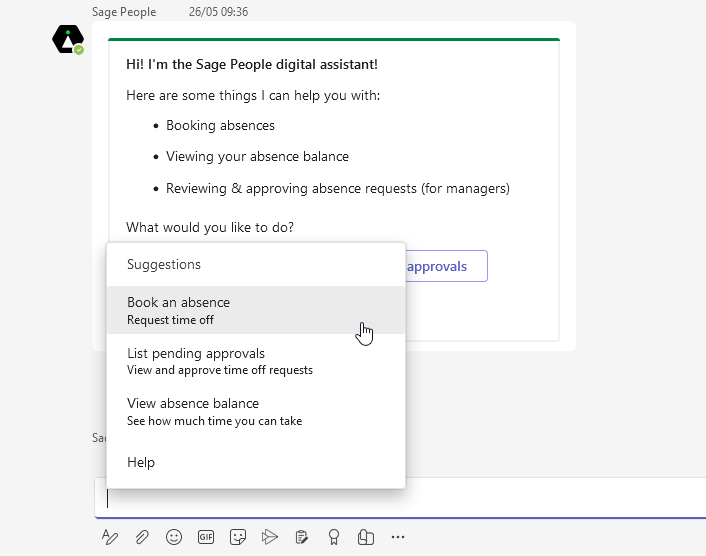Click the Sage People bot avatar

tap(68, 40)
